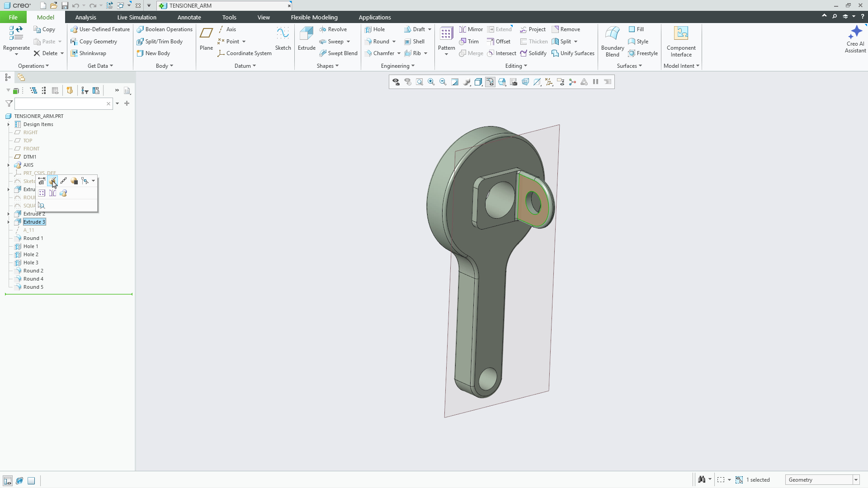Screen dimensions: 868x488
Task: Click Refit in graphics toolbar
Action: point(420,82)
